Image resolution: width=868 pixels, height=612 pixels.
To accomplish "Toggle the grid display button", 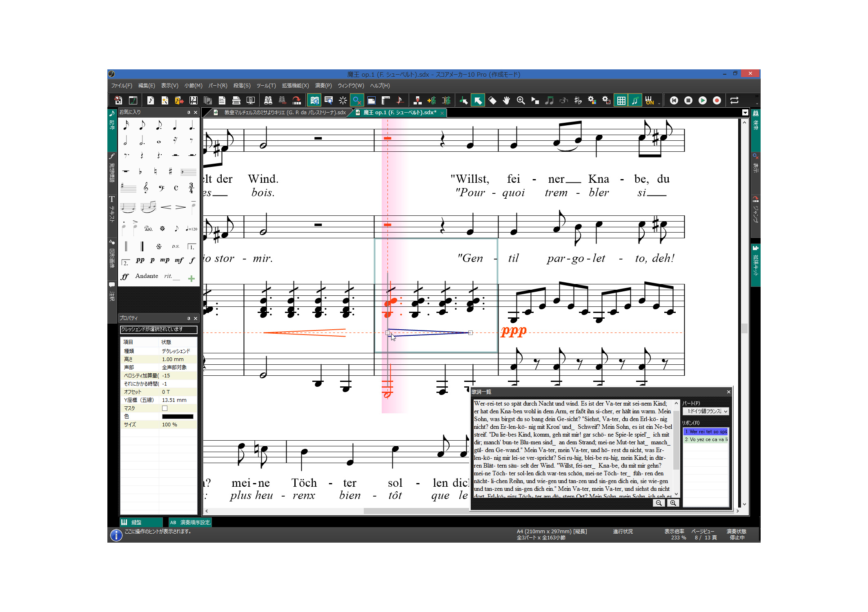I will pos(621,100).
